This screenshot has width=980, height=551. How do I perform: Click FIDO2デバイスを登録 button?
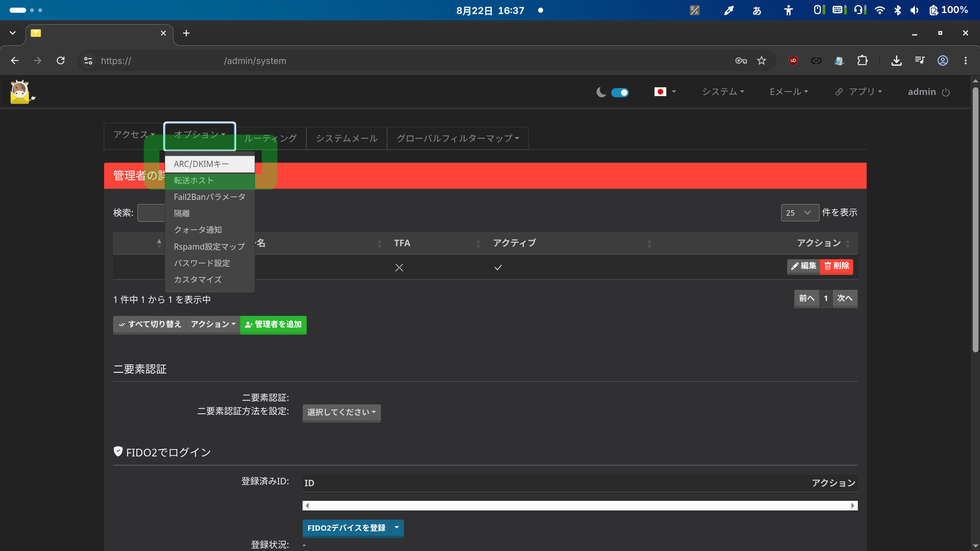click(x=346, y=528)
